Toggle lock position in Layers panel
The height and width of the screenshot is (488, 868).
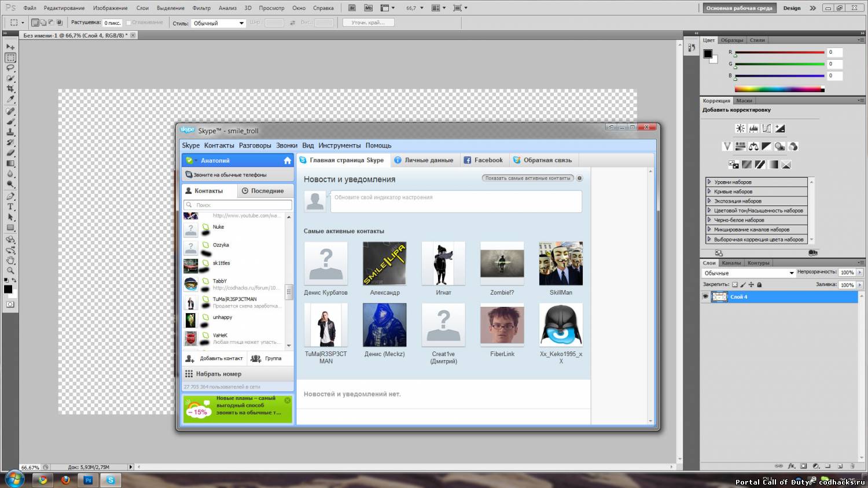pos(751,285)
